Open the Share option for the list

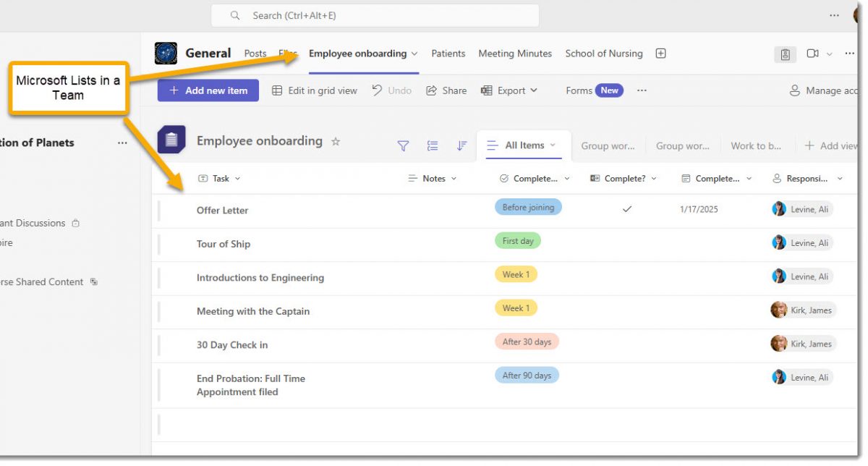click(446, 90)
